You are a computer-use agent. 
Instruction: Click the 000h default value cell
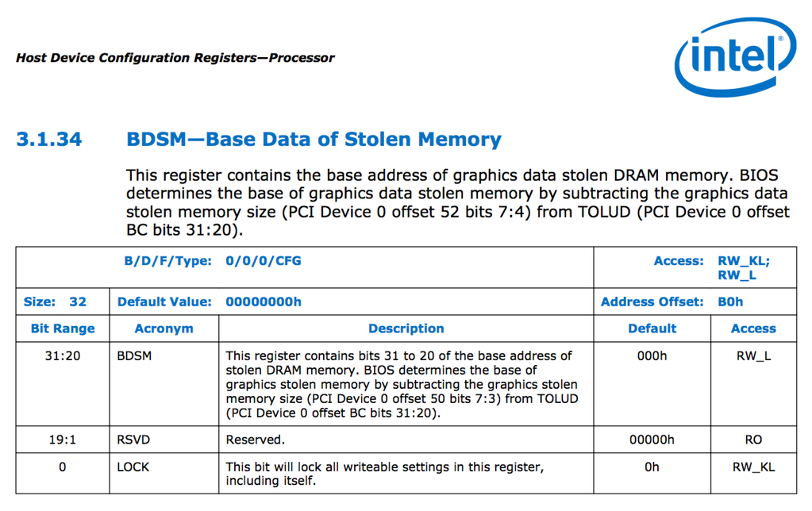coord(652,356)
